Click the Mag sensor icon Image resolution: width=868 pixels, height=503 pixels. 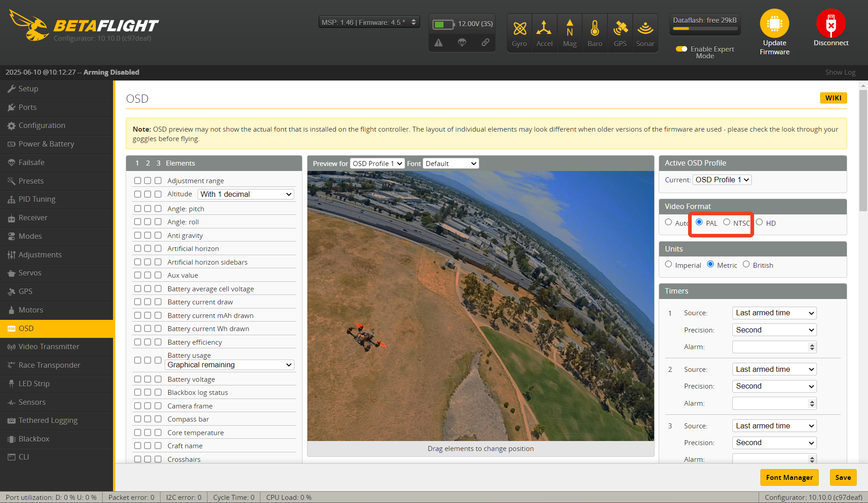tap(570, 28)
